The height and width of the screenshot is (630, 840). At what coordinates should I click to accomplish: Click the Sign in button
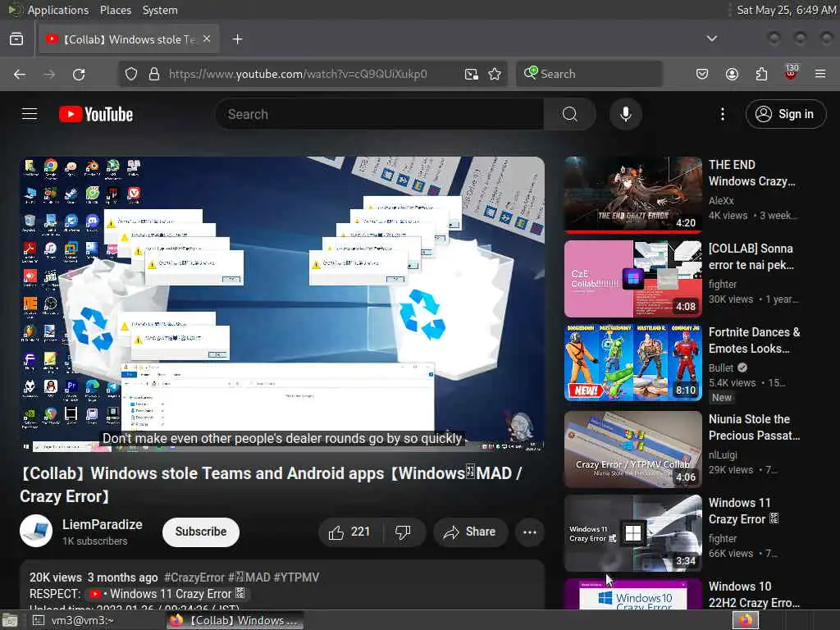(x=786, y=114)
